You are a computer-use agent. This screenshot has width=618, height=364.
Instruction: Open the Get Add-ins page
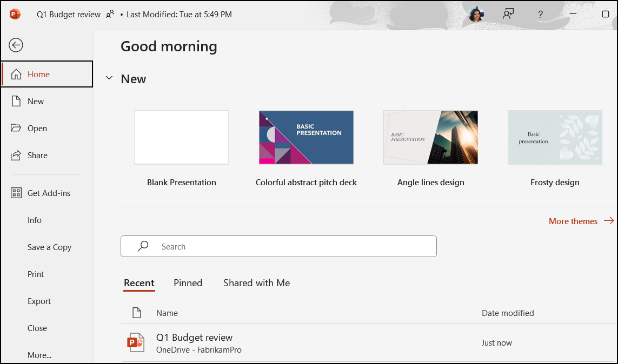pos(48,193)
